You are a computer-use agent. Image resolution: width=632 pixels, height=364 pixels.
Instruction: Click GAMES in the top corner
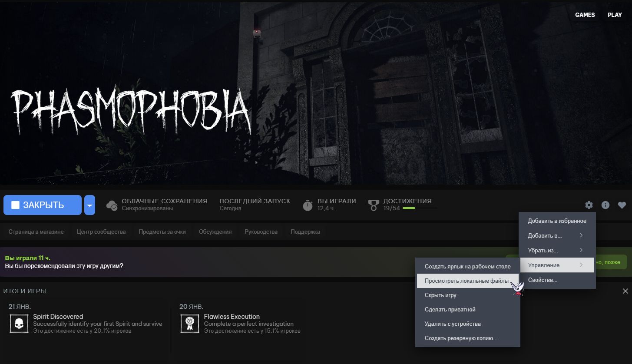pyautogui.click(x=585, y=15)
